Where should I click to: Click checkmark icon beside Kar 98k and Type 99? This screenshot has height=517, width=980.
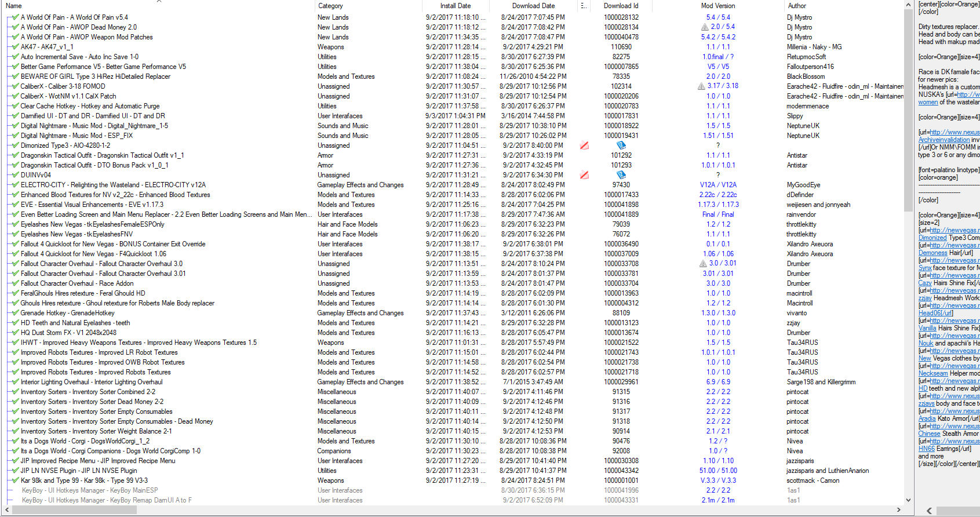point(15,480)
